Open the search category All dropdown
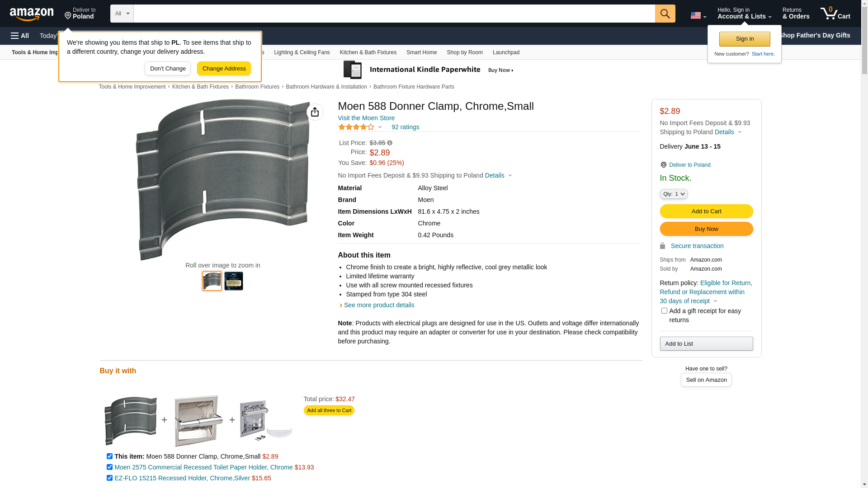Image resolution: width=868 pixels, height=488 pixels. pos(122,14)
